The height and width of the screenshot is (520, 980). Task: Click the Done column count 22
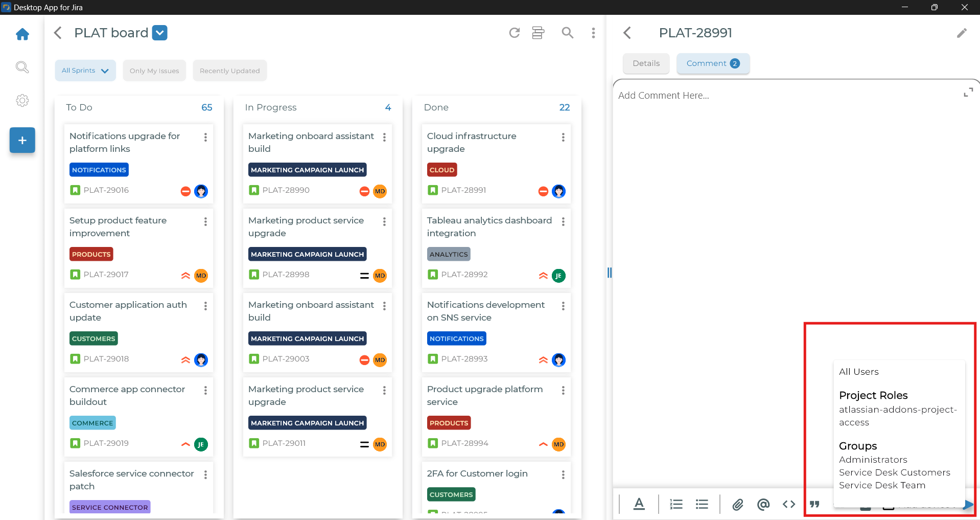tap(565, 107)
